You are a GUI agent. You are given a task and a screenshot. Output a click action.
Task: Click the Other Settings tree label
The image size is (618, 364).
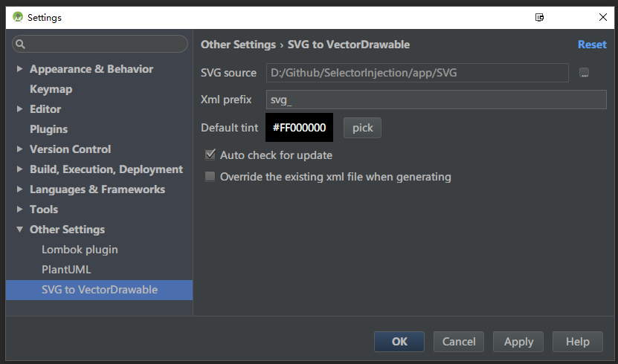(68, 230)
